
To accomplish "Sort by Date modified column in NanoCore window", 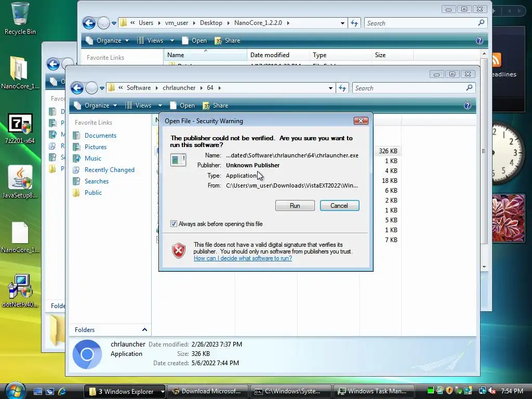I will coord(278,55).
